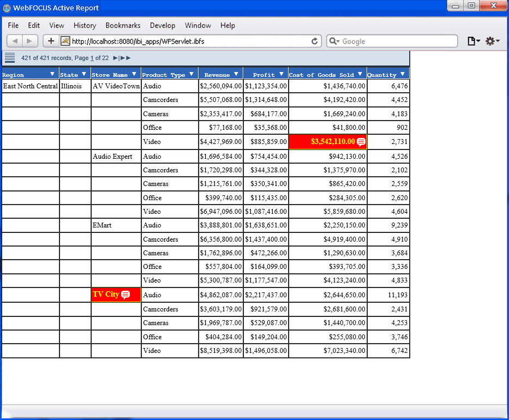Open the History menu

click(x=85, y=25)
